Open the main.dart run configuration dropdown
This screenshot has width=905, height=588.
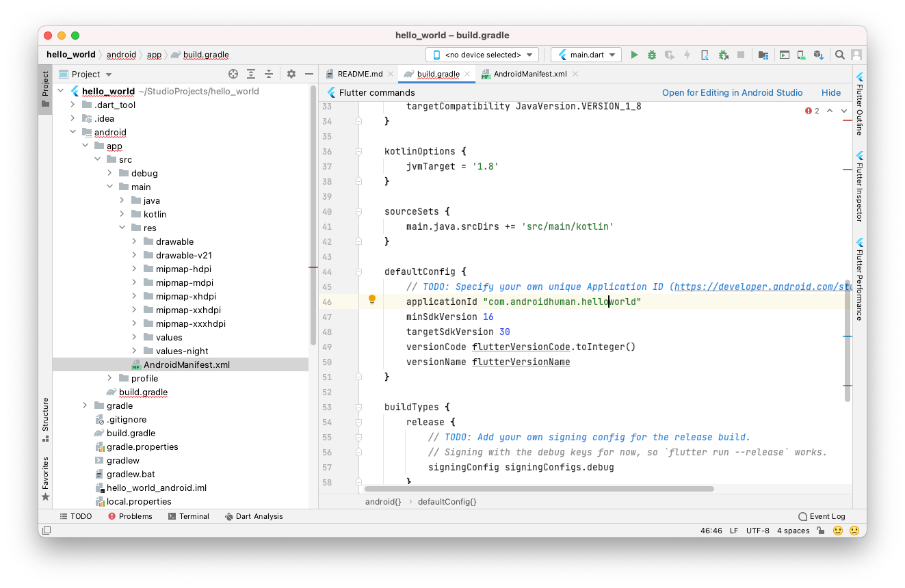click(x=586, y=55)
